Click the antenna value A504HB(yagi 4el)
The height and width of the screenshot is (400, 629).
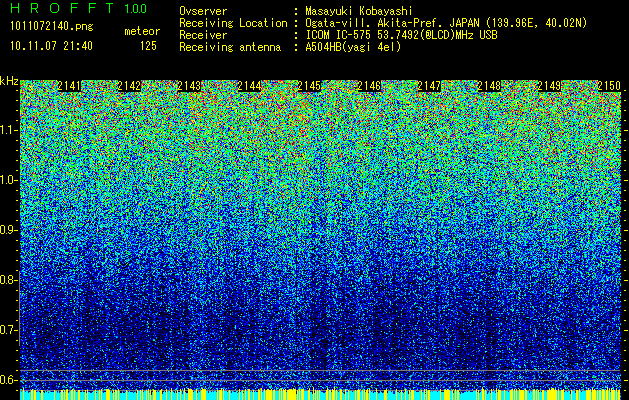click(x=353, y=47)
